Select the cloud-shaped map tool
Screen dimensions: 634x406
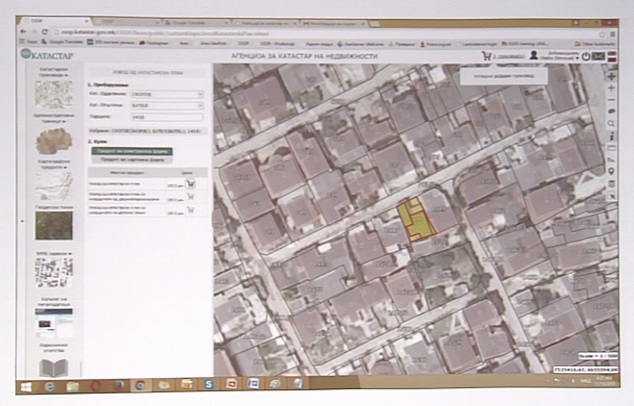(611, 111)
